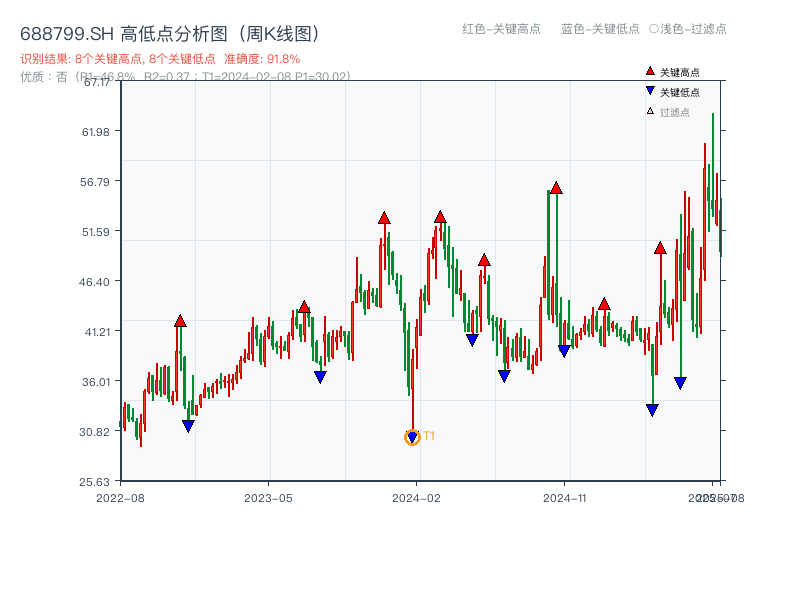Click the blue low marker near 33 in 2025
Viewport: 800px width, 600px height.
pyautogui.click(x=652, y=410)
